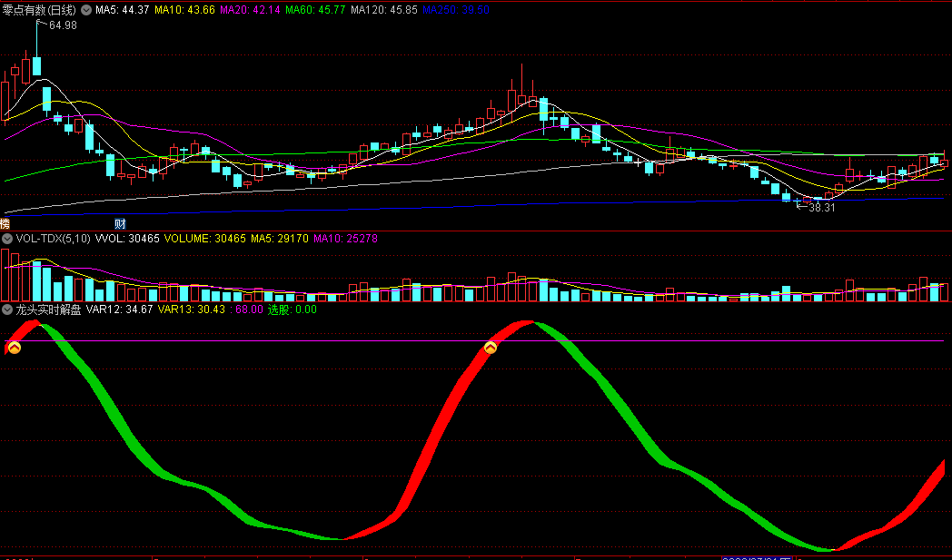
Task: Click the 榜 marker on the chart
Action: [5, 224]
